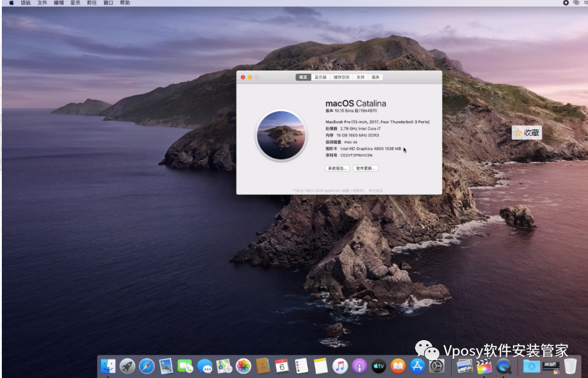Open the 文件 menu in menu bar
The height and width of the screenshot is (378, 588).
point(42,3)
